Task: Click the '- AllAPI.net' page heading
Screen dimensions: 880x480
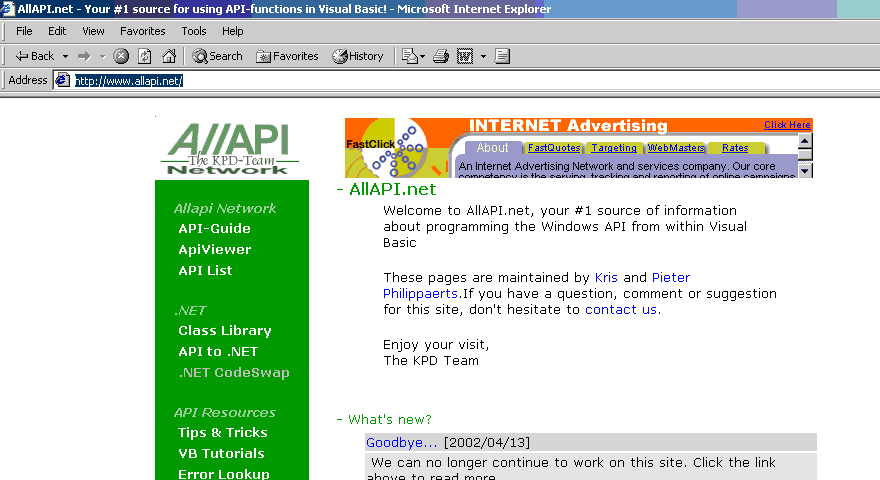Action: [387, 189]
